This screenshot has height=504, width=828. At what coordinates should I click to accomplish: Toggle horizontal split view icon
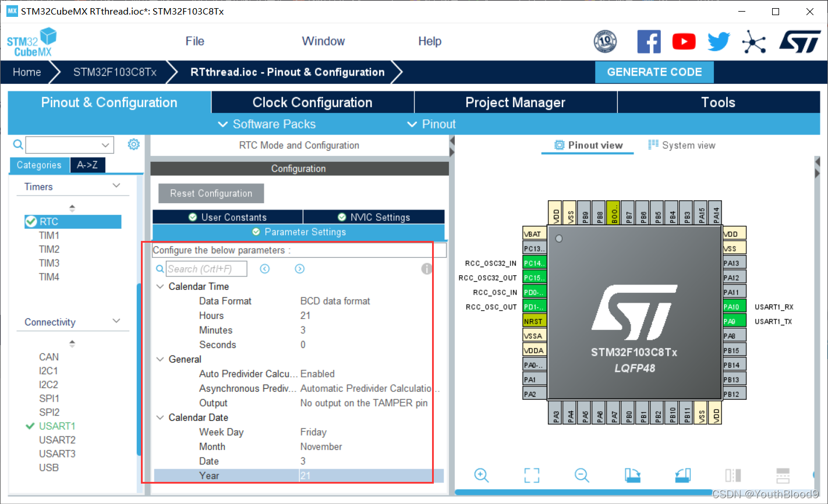(783, 475)
